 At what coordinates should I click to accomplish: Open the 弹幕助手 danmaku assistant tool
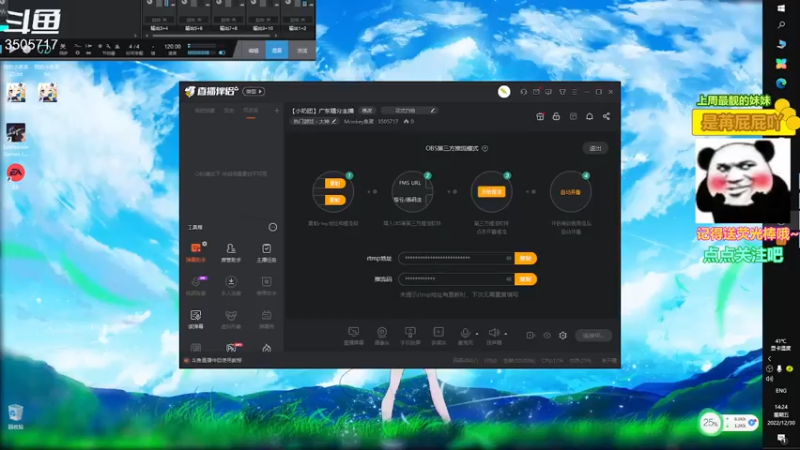pyautogui.click(x=196, y=253)
